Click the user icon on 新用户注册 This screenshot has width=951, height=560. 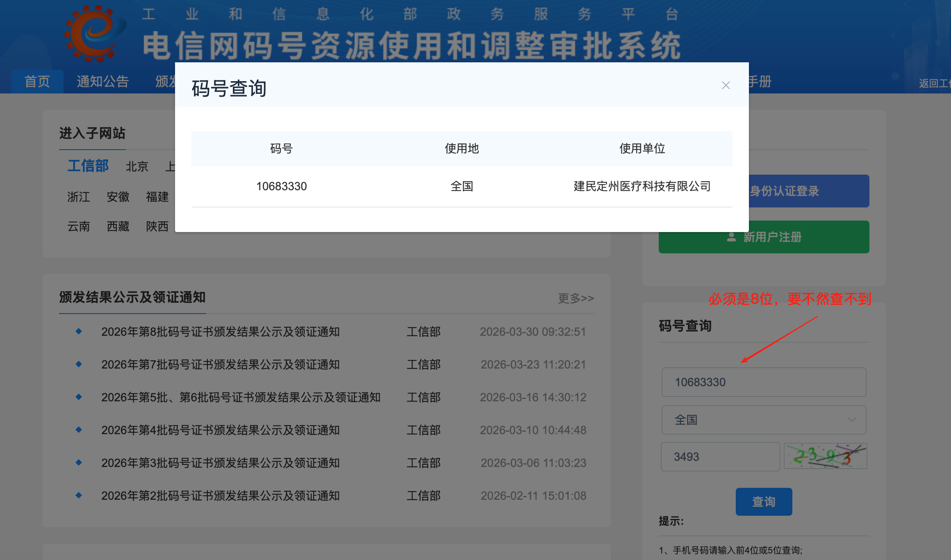[x=731, y=237]
